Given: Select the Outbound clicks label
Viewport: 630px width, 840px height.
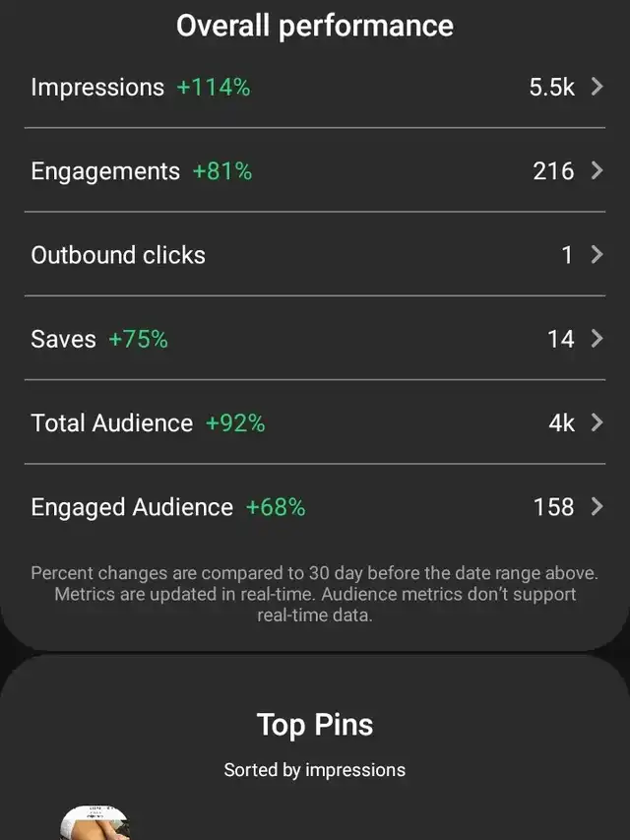Looking at the screenshot, I should (118, 255).
